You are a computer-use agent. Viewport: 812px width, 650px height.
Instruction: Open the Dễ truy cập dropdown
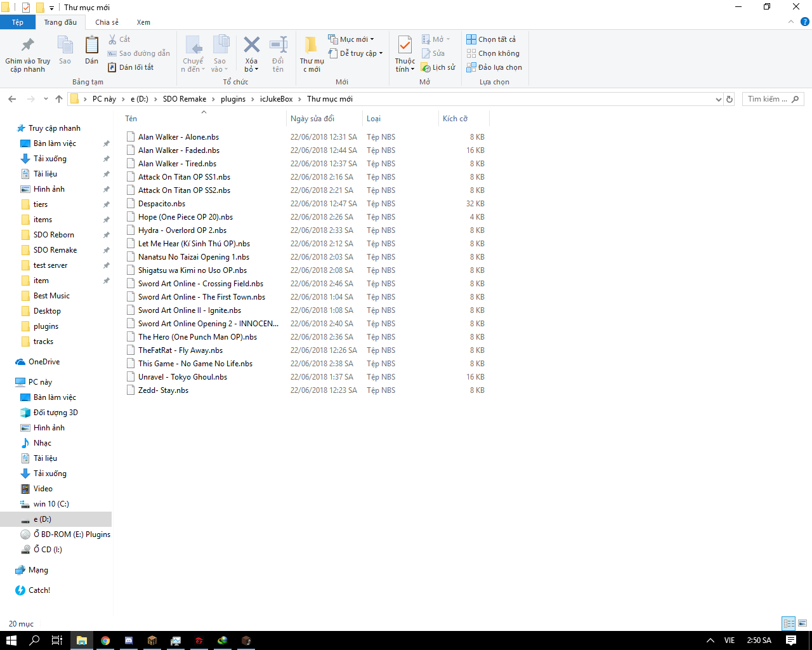(x=355, y=53)
